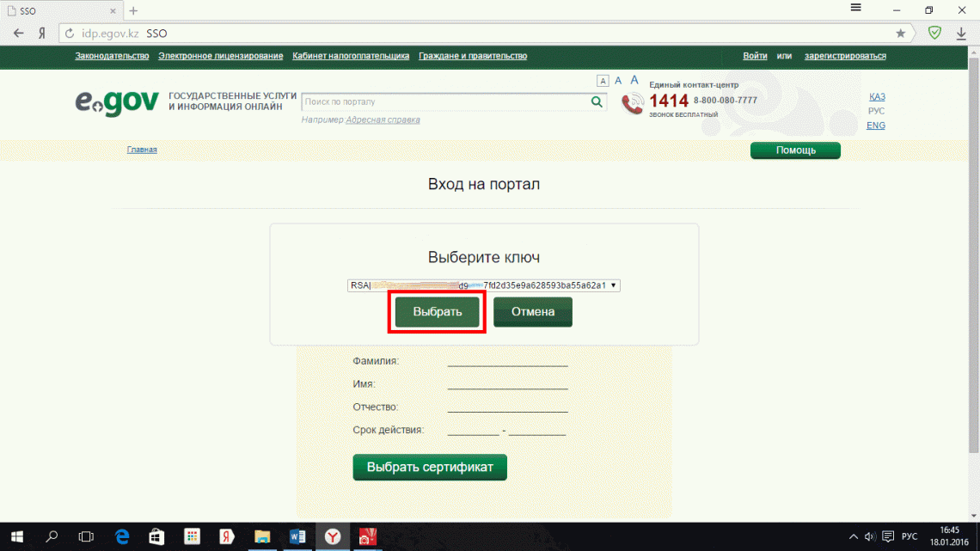Click the bookmark star in the address bar
The width and height of the screenshot is (980, 551).
[900, 33]
